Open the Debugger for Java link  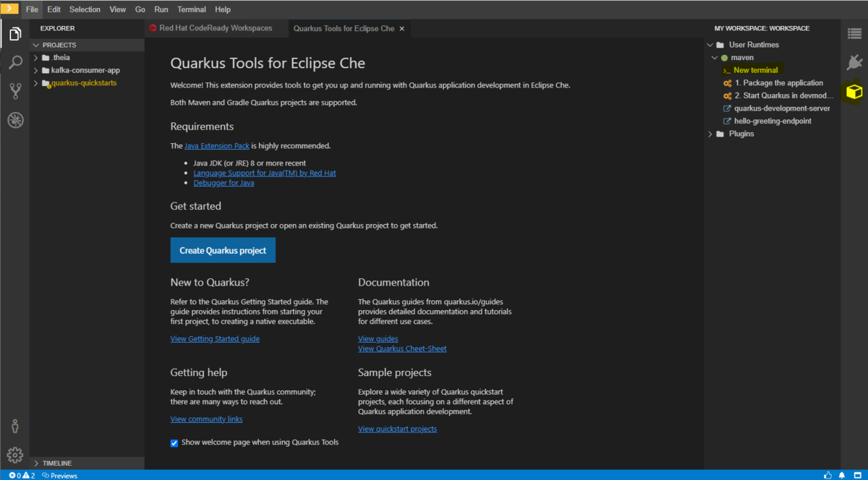click(x=224, y=183)
